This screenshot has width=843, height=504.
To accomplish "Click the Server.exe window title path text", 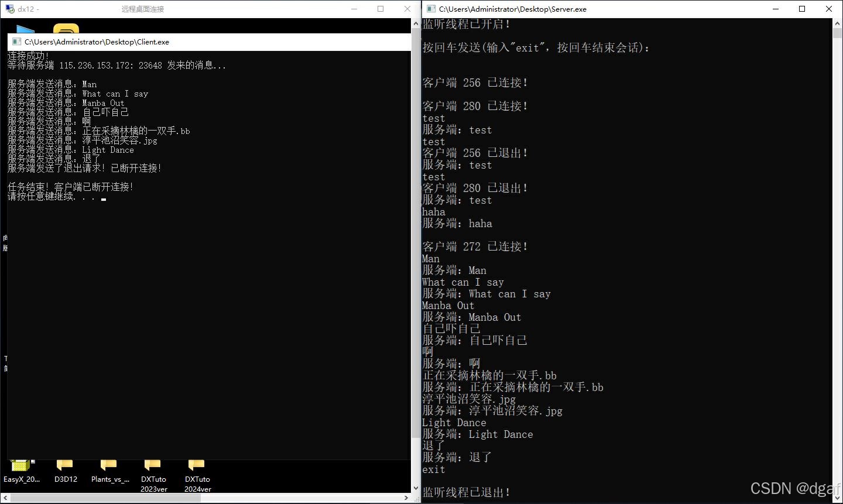I will tap(513, 9).
